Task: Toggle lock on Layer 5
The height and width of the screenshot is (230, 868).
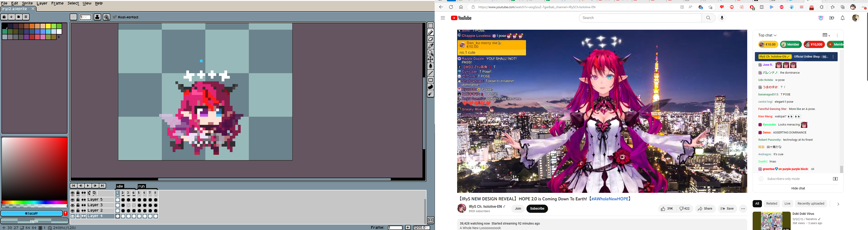Action: pos(78,200)
